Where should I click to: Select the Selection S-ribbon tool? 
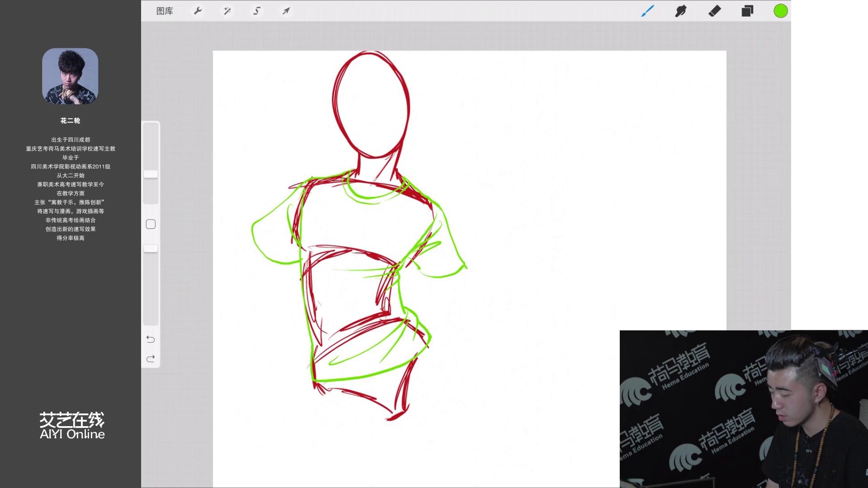point(257,11)
